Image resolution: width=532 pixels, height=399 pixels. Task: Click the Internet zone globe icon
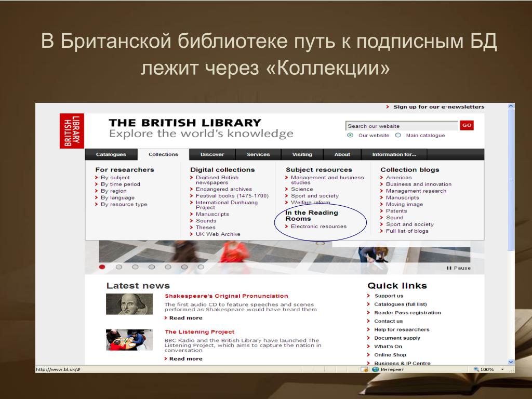(x=376, y=369)
